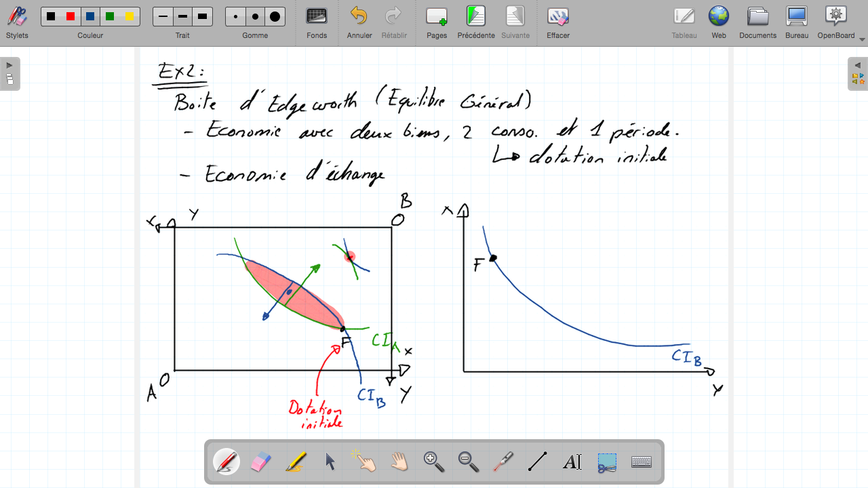Select the hand scroll page tool
868x488 pixels.
point(399,462)
